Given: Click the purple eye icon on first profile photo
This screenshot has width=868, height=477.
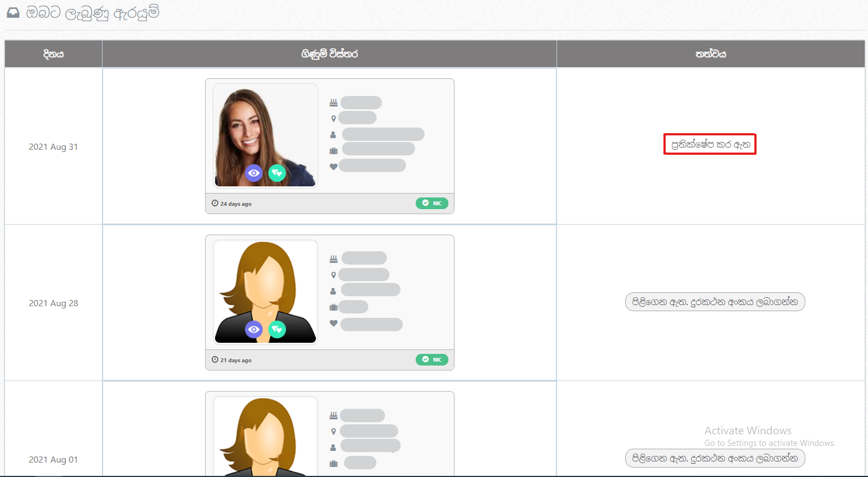Looking at the screenshot, I should (x=254, y=173).
